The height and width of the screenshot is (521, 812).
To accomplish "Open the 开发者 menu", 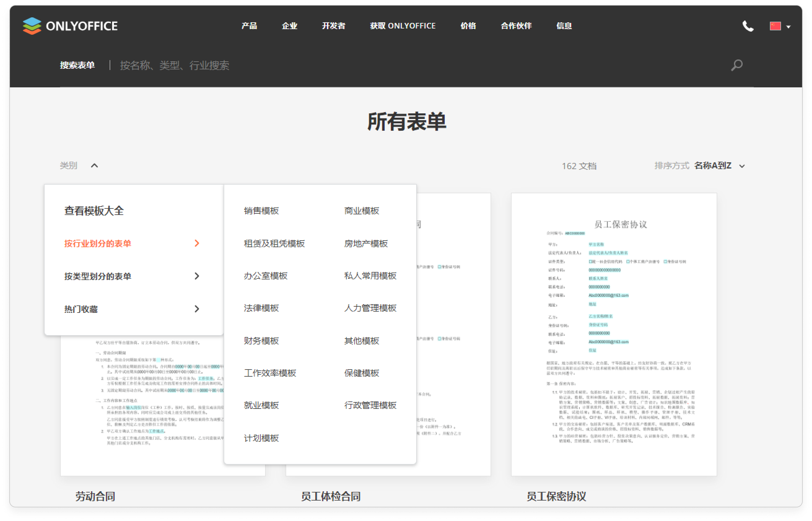I will (x=334, y=26).
